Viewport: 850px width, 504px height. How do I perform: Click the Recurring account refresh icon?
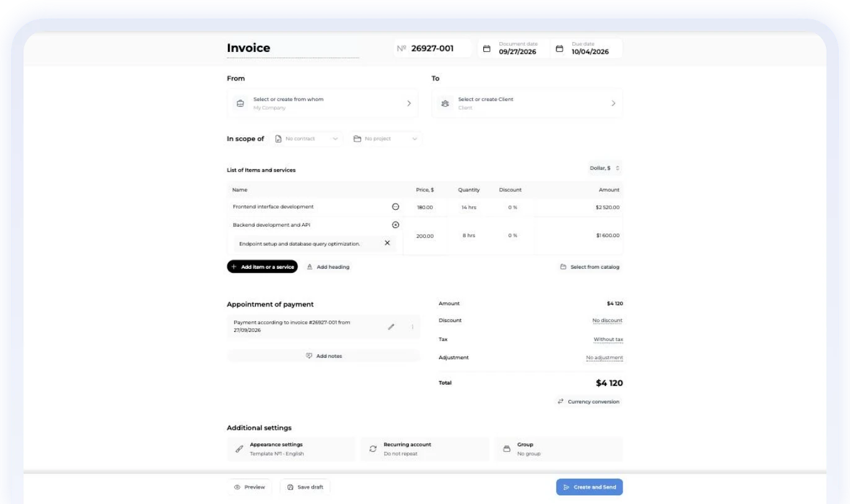pyautogui.click(x=373, y=449)
